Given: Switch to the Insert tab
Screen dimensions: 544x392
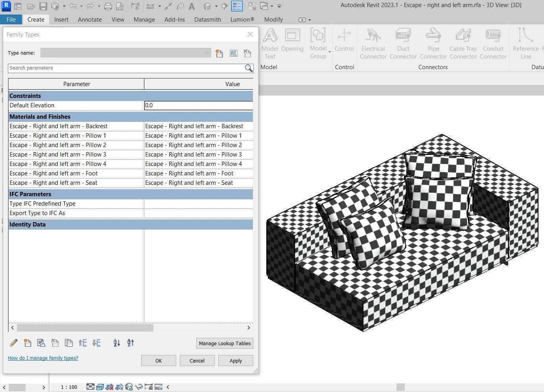Looking at the screenshot, I should tap(61, 20).
